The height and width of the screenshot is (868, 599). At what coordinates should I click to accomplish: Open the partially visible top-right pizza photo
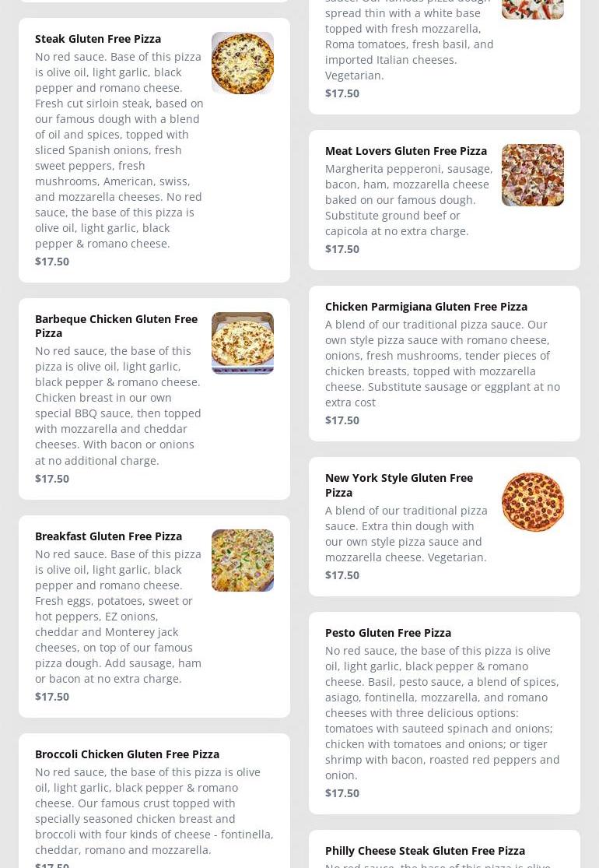pos(533,9)
